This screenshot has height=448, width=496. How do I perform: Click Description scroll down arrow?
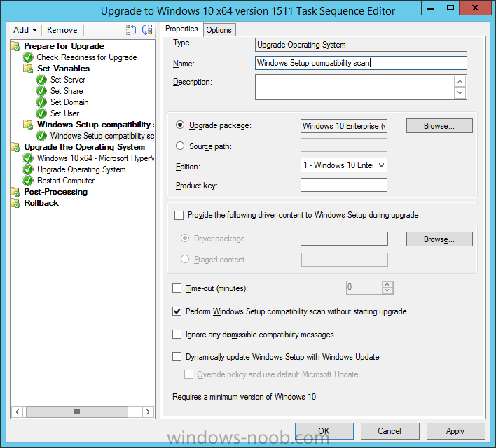click(460, 92)
